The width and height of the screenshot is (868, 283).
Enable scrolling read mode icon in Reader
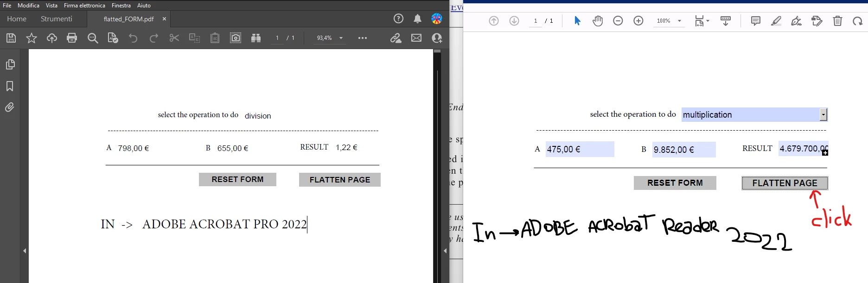(726, 21)
